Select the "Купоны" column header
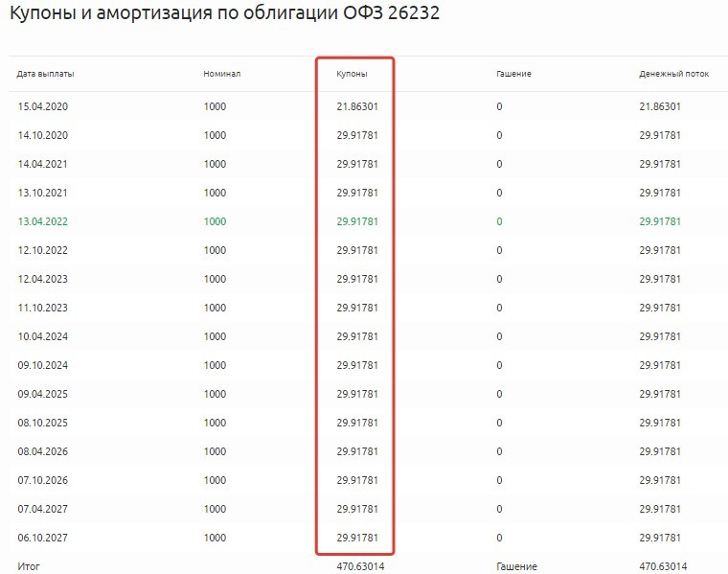The image size is (728, 574). click(352, 74)
